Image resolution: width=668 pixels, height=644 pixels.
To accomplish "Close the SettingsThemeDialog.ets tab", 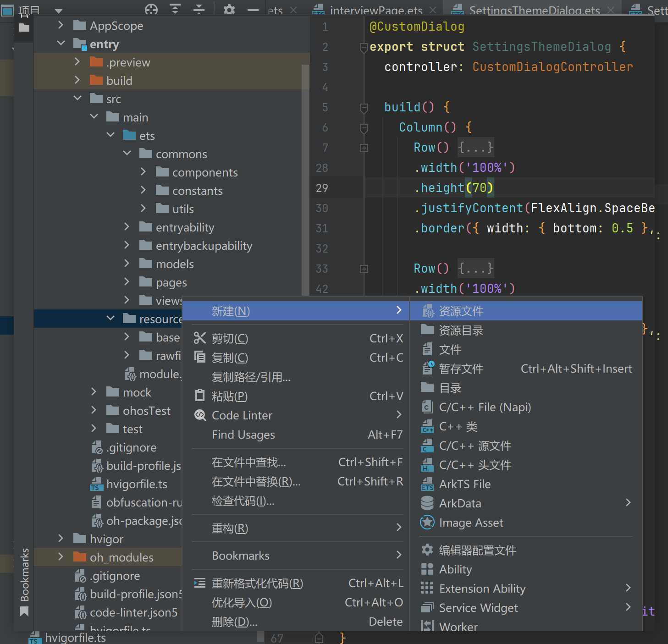I will click(x=610, y=10).
